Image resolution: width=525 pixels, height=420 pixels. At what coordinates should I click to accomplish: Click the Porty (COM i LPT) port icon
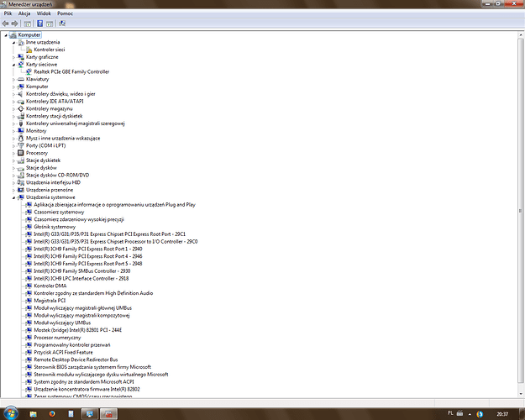tap(21, 145)
